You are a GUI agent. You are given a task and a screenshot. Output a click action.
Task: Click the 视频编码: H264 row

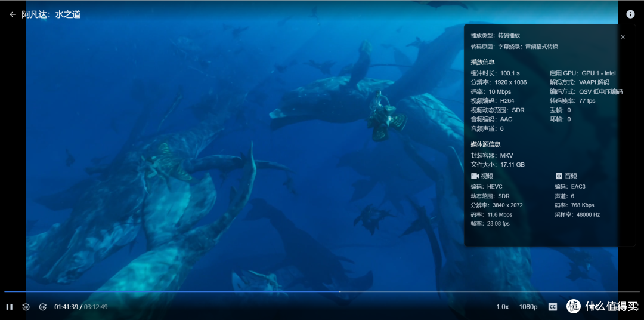point(493,101)
